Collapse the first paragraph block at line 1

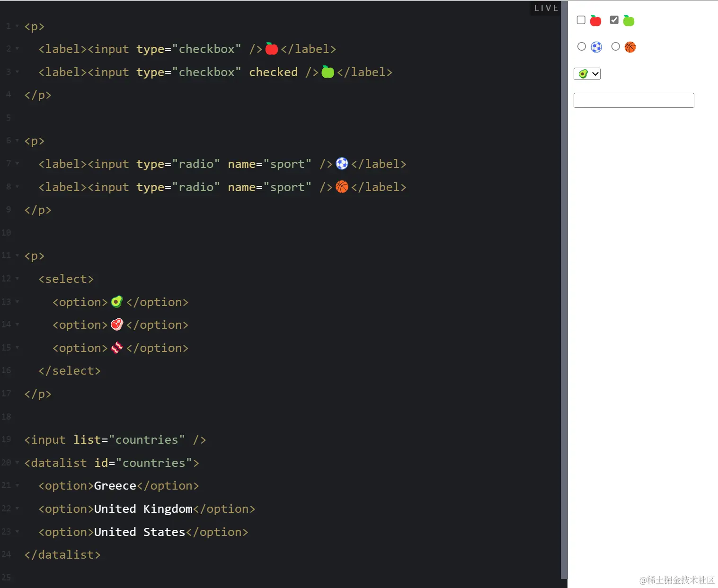(17, 26)
